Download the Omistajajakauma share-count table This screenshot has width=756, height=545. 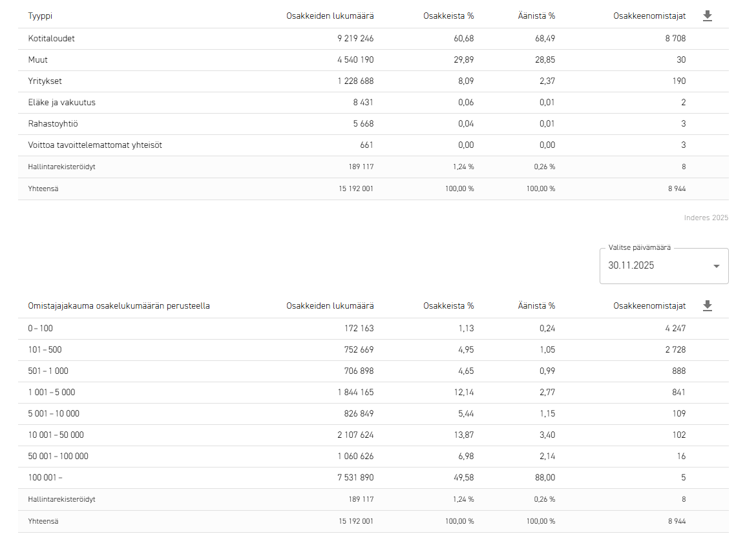708,306
